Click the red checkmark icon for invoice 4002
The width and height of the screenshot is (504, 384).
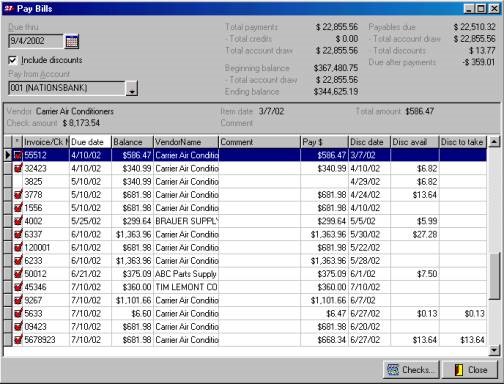[18, 221]
